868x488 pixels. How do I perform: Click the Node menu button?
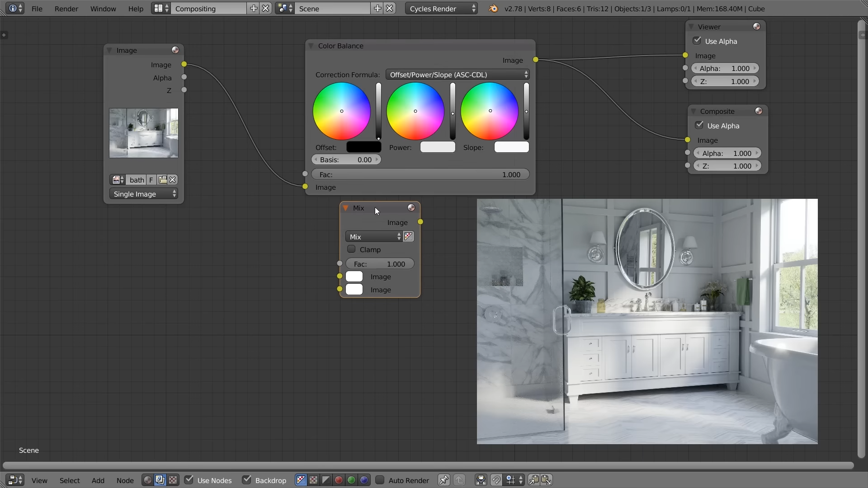point(125,480)
